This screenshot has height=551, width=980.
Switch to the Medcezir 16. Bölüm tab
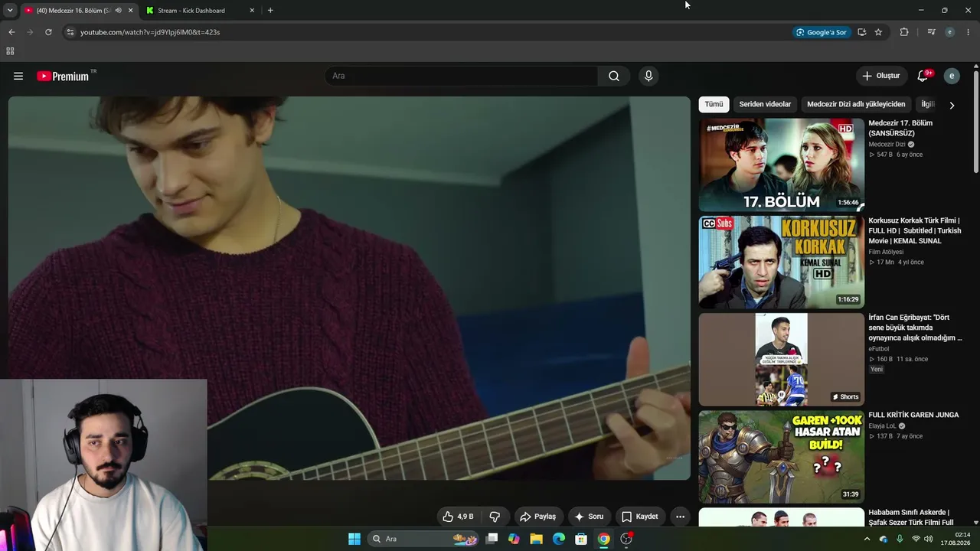pos(75,11)
